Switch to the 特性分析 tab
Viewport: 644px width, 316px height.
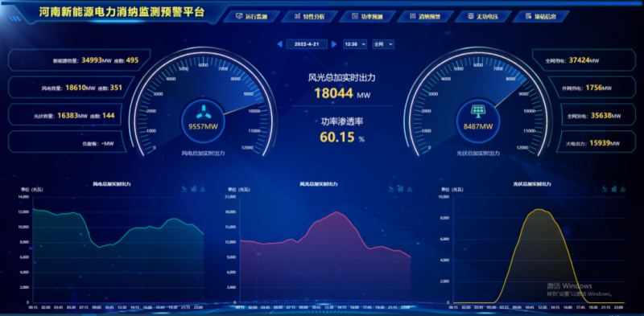[x=309, y=16]
